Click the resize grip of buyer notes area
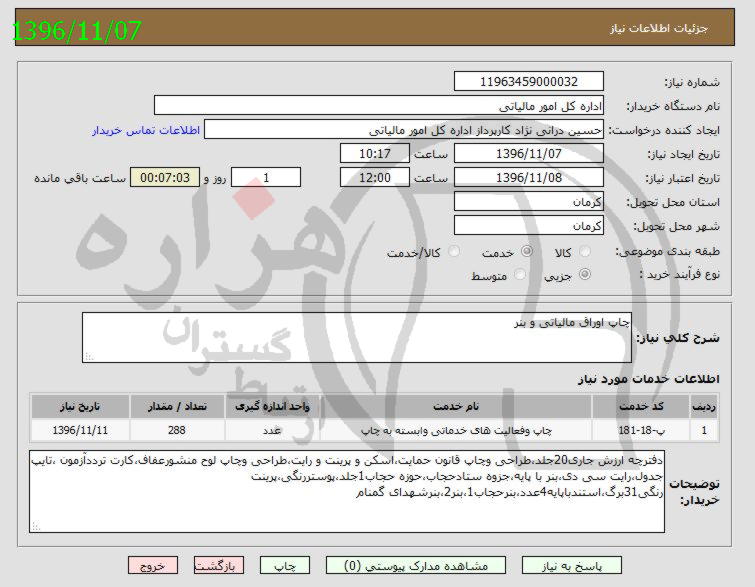This screenshot has width=755, height=587. point(36,527)
